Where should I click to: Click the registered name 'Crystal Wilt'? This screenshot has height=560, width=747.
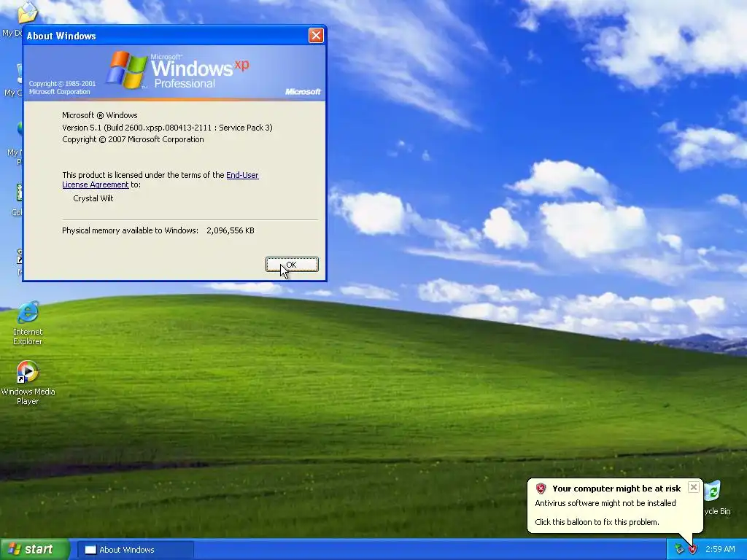[93, 198]
